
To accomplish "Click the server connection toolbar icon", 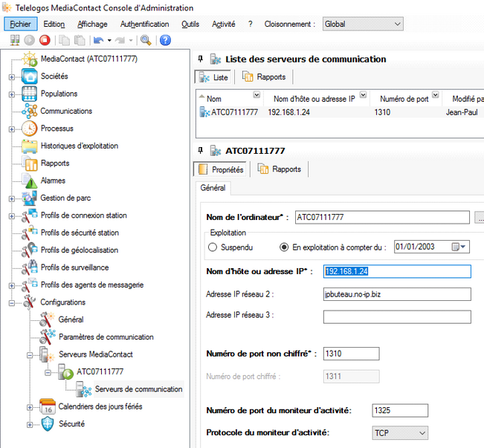I will click(15, 40).
